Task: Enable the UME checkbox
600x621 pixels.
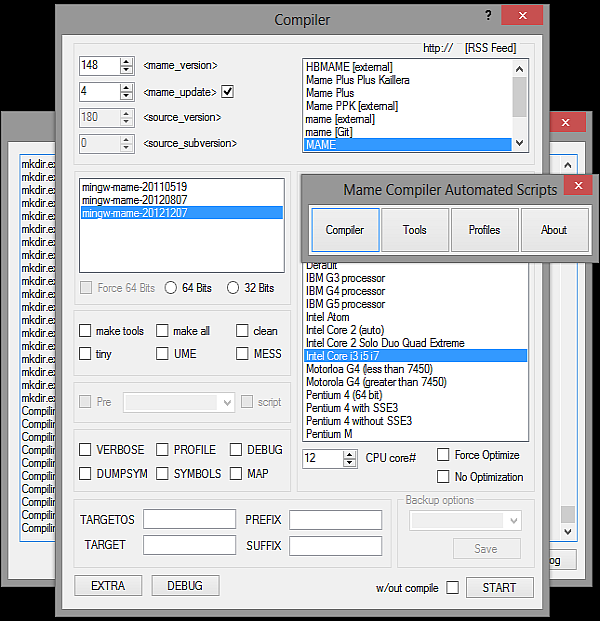Action: (x=162, y=353)
